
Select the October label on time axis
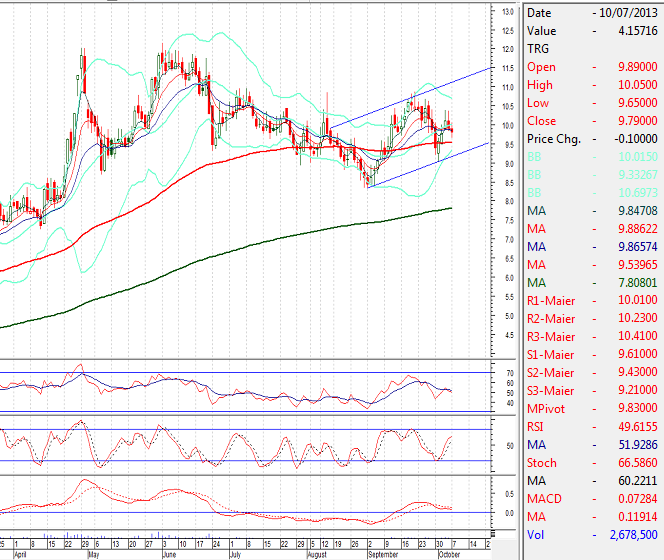(x=447, y=552)
